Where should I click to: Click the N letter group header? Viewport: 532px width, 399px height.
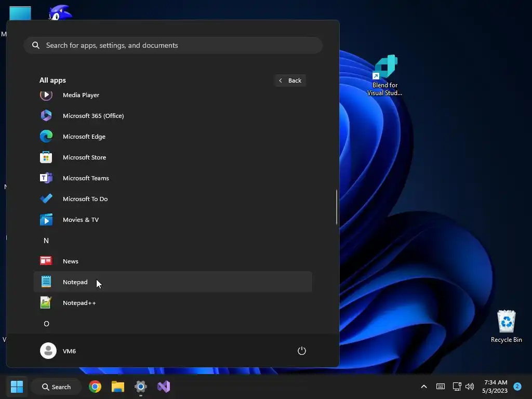click(46, 241)
